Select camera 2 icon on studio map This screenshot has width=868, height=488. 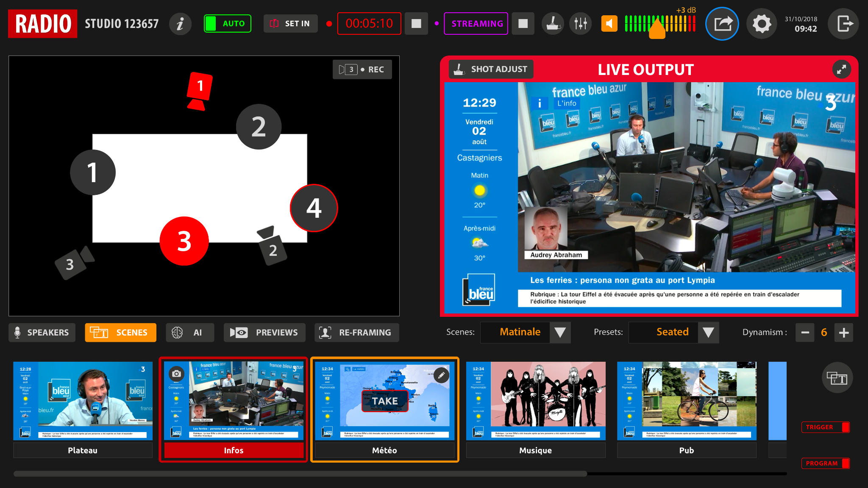(272, 245)
